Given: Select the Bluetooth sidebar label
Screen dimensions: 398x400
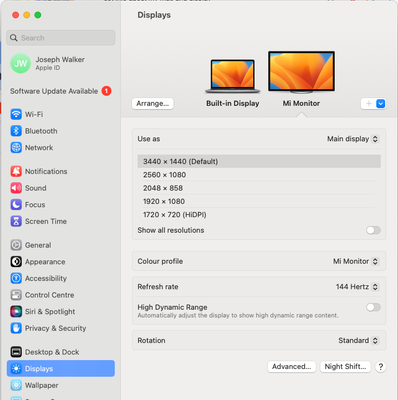Looking at the screenshot, I should click(41, 131).
